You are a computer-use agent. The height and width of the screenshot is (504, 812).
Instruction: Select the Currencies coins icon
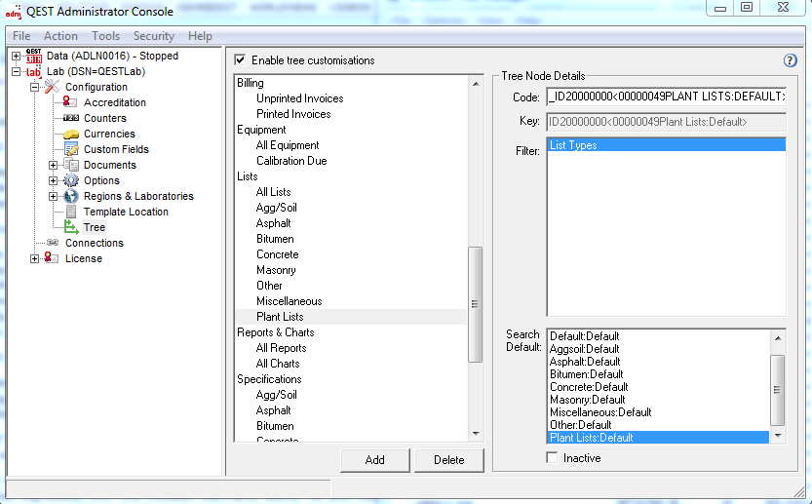click(x=70, y=134)
